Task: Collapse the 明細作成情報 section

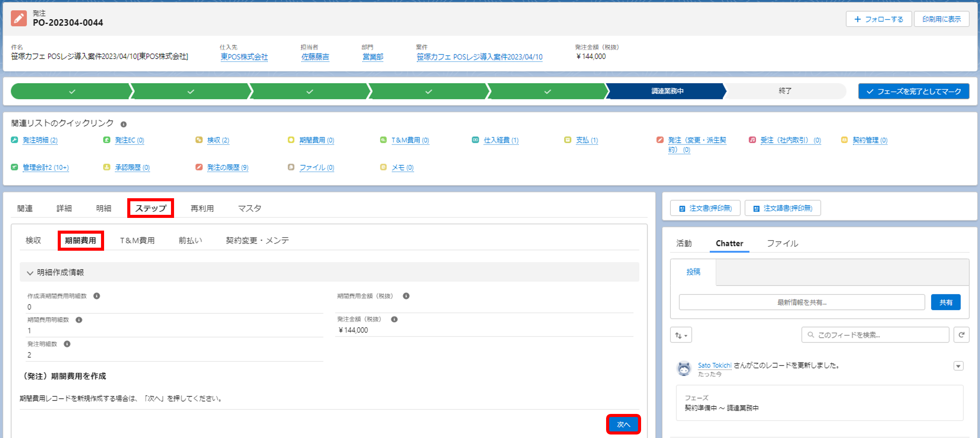Action: (x=30, y=273)
